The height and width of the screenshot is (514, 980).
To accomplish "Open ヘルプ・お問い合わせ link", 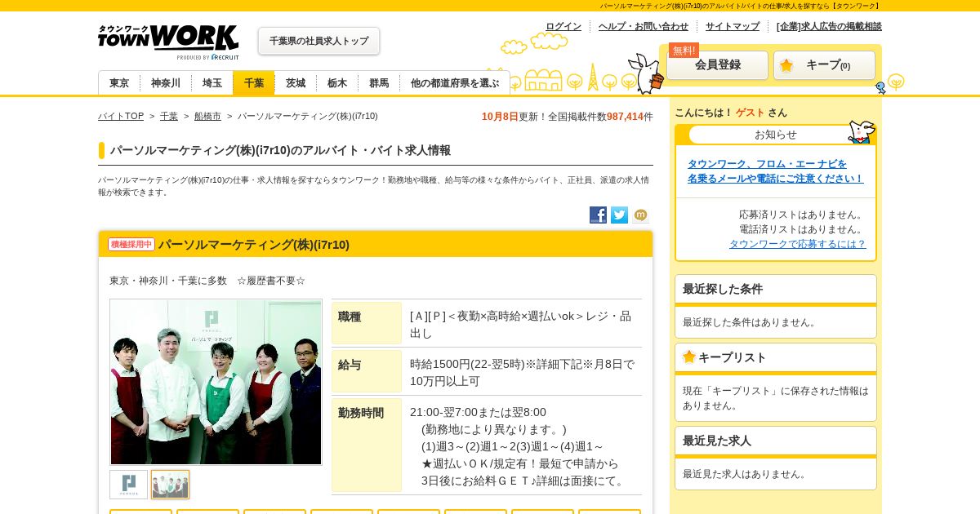I will click(644, 26).
